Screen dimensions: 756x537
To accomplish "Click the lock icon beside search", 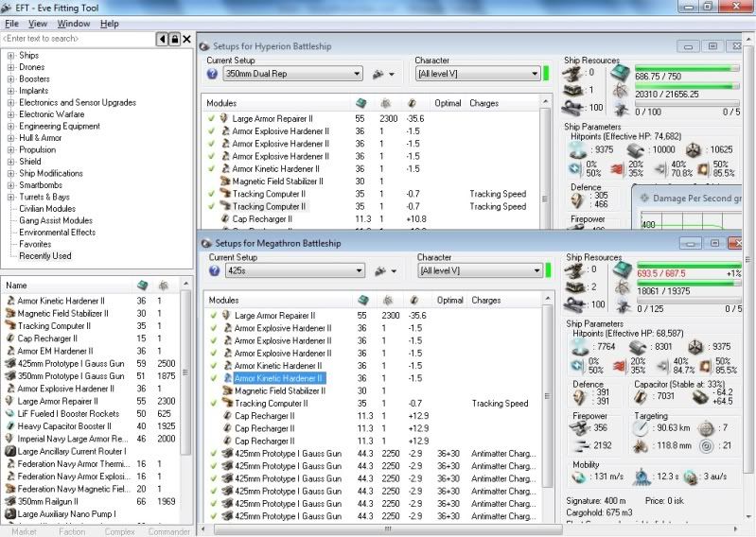I will (x=174, y=39).
